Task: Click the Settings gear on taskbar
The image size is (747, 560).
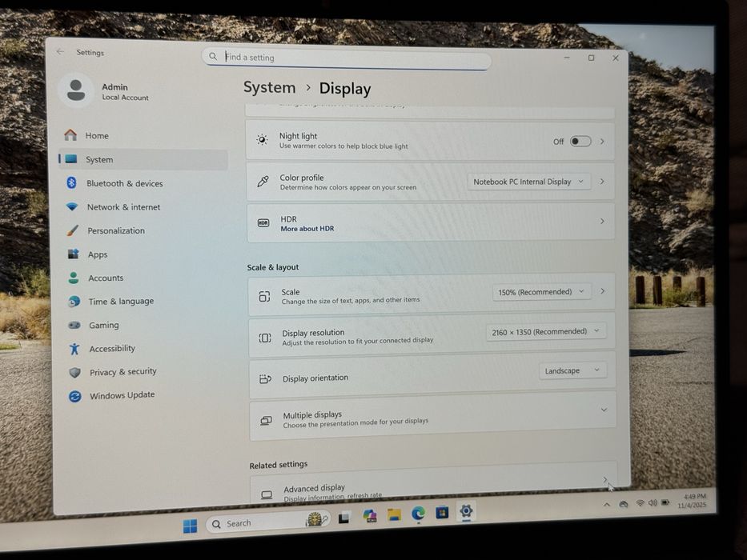Action: point(466,511)
